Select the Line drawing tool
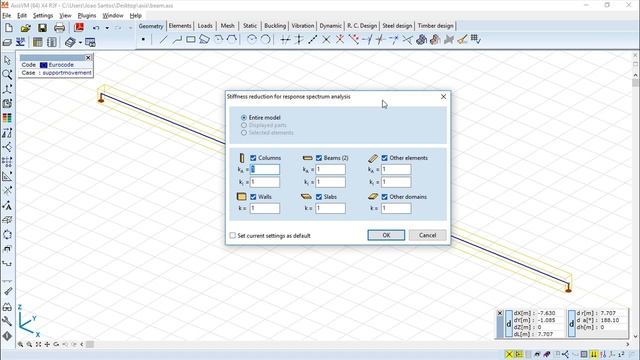 click(163, 40)
